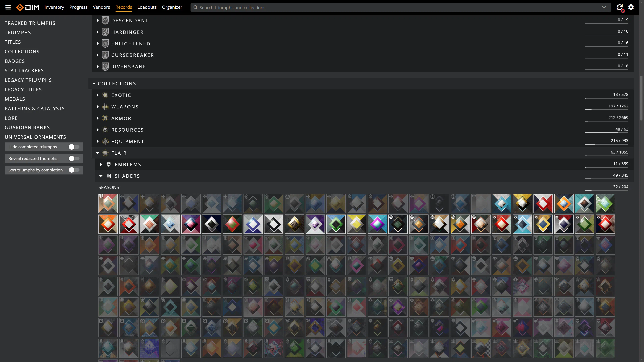Jump to Patterns & Catalysts section
Viewport: 644px width, 362px height.
point(35,108)
